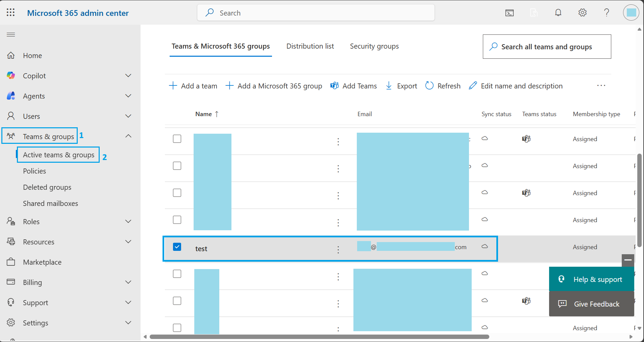The width and height of the screenshot is (644, 342).
Task: Expand the Copilot navigation section
Action: tap(128, 76)
